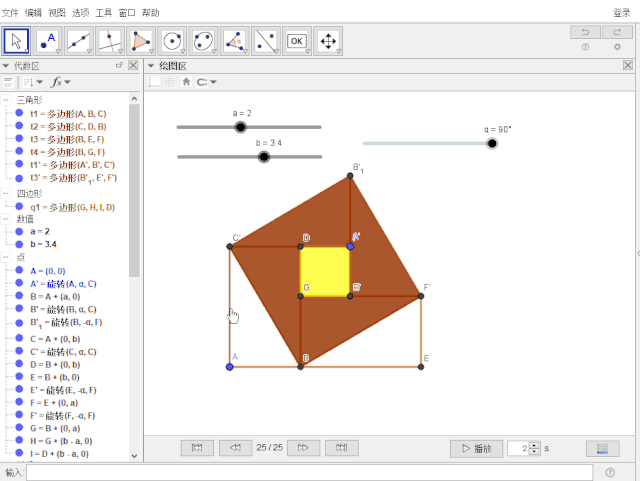Image resolution: width=640 pixels, height=481 pixels.
Task: Select the OK button tool
Action: click(x=297, y=41)
